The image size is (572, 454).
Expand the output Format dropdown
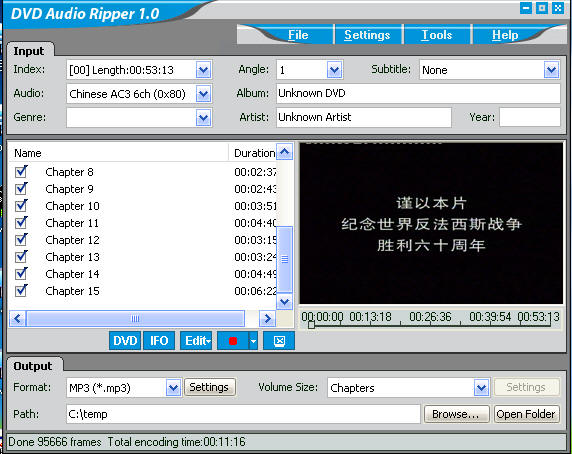point(173,388)
